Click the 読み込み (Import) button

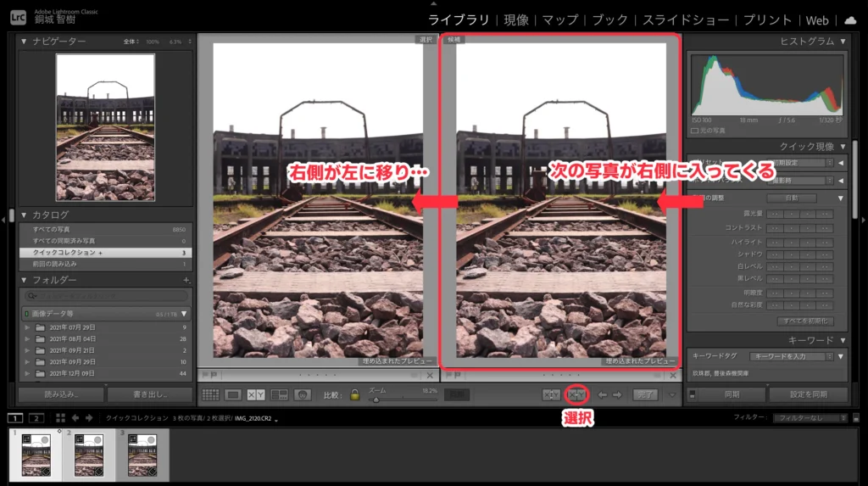click(61, 394)
